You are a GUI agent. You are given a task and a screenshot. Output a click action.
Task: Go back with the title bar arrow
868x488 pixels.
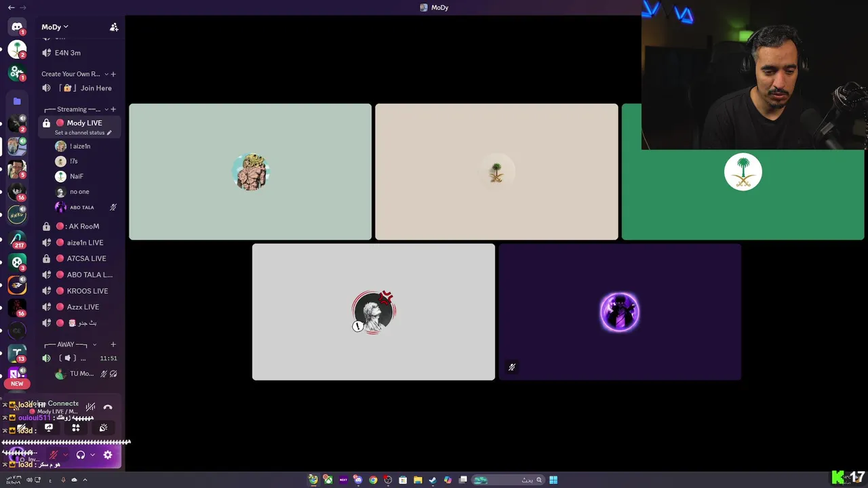click(x=11, y=7)
